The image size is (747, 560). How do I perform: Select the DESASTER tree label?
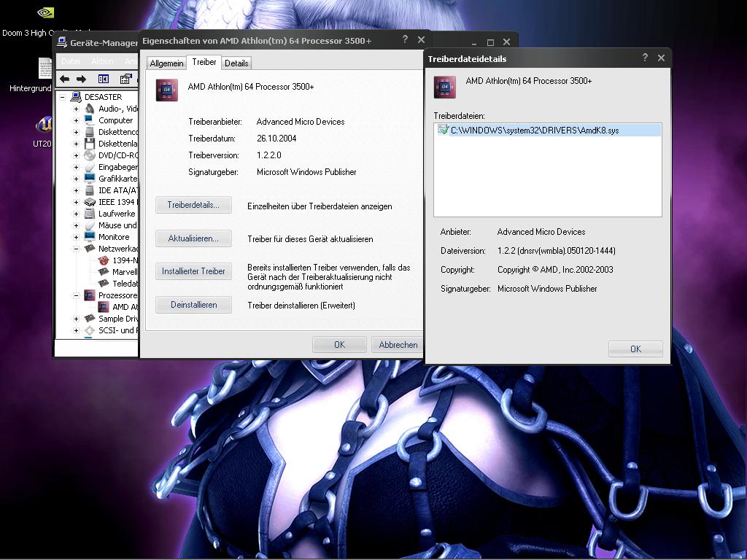pos(103,97)
